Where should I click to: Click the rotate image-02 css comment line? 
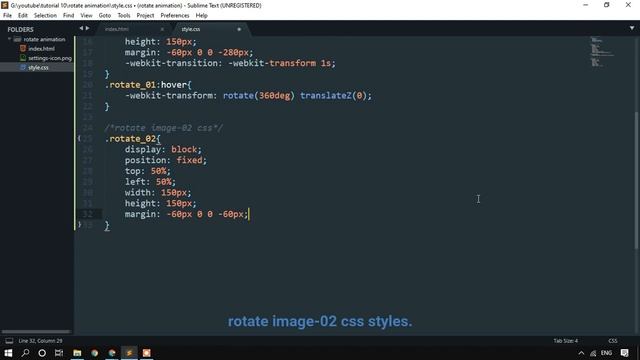click(164, 128)
